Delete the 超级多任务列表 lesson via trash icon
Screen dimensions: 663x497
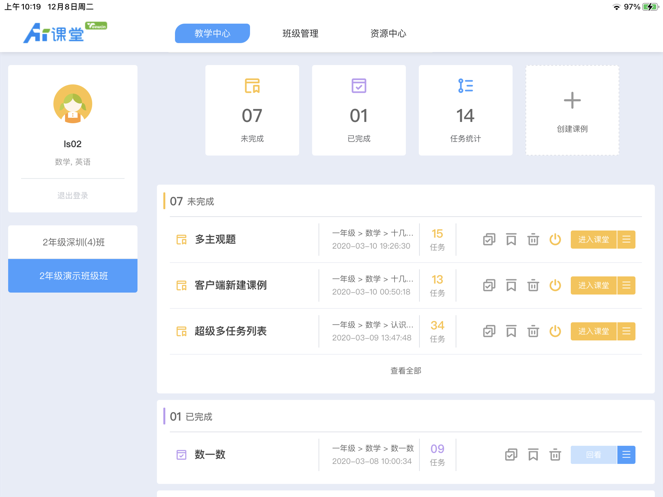click(533, 331)
